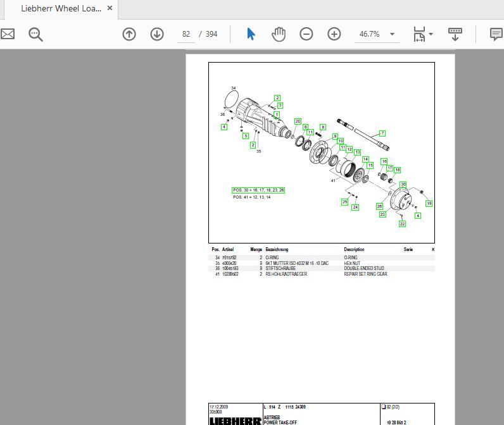Click part callout 30 above hub

pyautogui.click(x=403, y=185)
